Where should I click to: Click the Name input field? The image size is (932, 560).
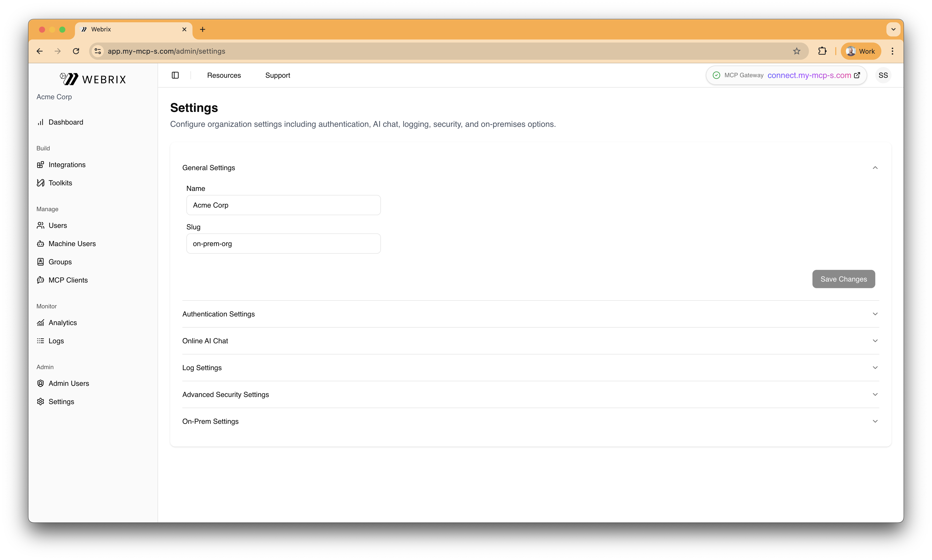[283, 205]
